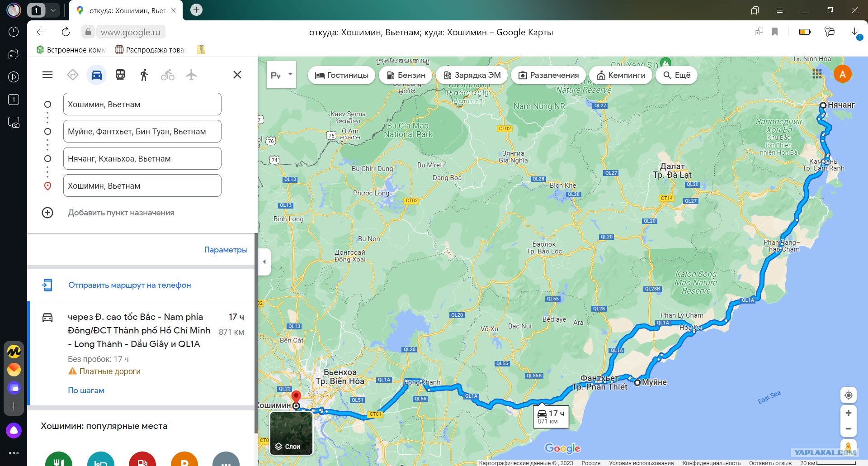This screenshot has width=868, height=466.
Task: Send route to phone link
Action: (x=130, y=285)
